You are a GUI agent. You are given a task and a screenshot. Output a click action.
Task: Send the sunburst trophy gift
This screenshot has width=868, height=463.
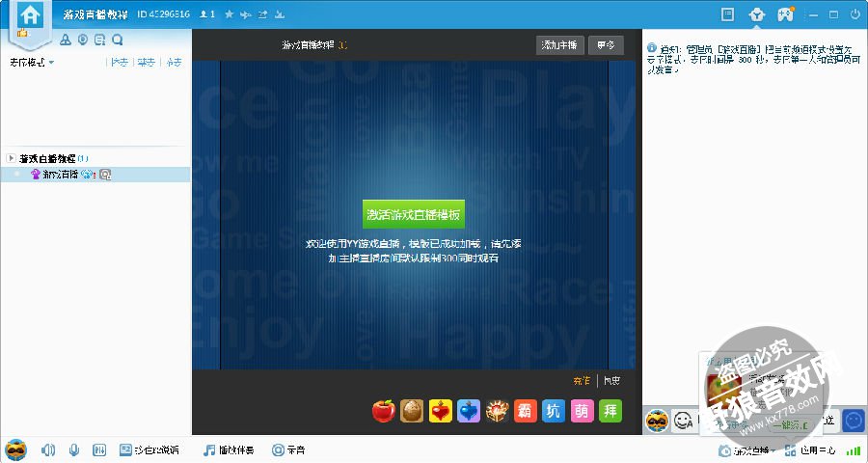click(497, 411)
